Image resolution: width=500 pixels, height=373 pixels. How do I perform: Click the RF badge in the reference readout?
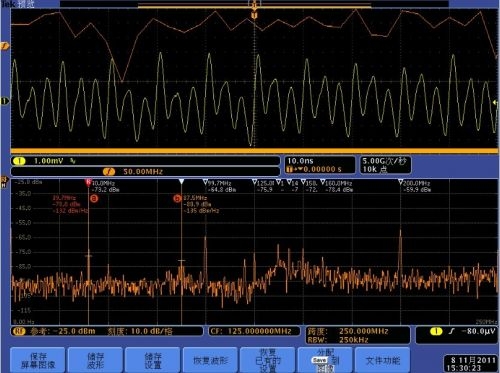pos(19,331)
